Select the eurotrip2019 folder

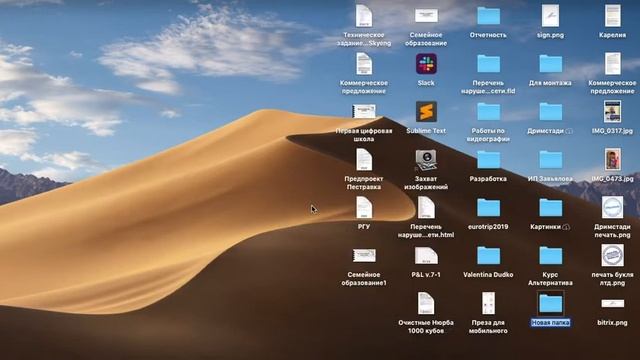(489, 208)
